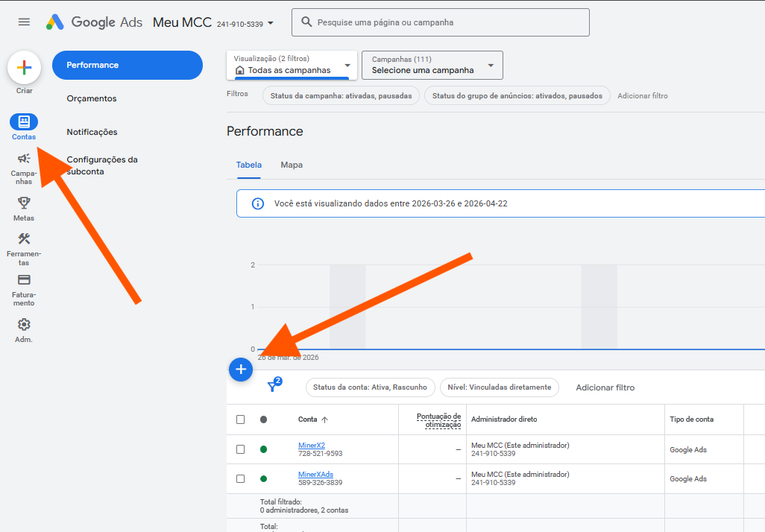
Task: Sort by the Conta column header
Action: tap(312, 419)
